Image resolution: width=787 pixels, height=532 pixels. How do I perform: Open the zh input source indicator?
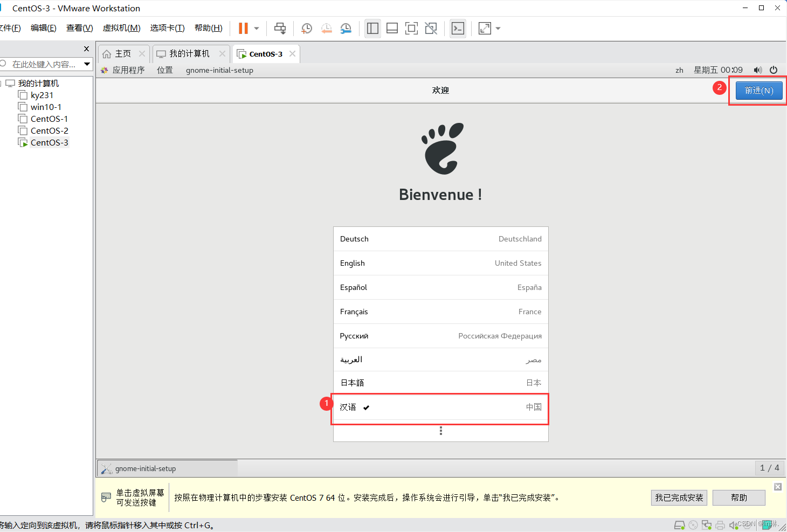click(679, 70)
